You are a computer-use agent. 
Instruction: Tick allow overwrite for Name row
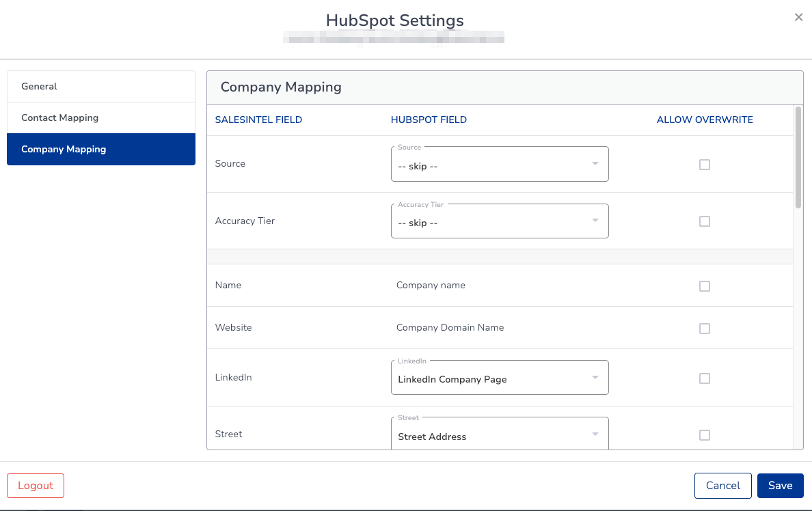[704, 286]
